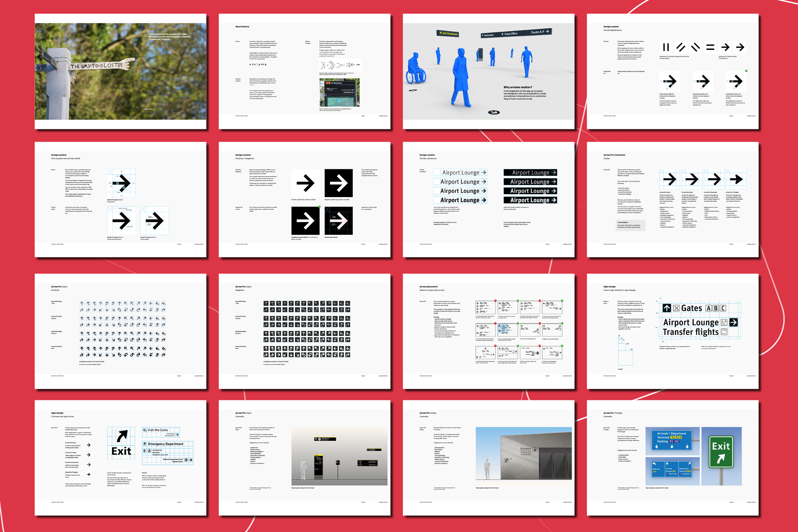Image resolution: width=798 pixels, height=532 pixels.
Task: Click the diagonal arrow above the Exit sign
Action: [122, 436]
